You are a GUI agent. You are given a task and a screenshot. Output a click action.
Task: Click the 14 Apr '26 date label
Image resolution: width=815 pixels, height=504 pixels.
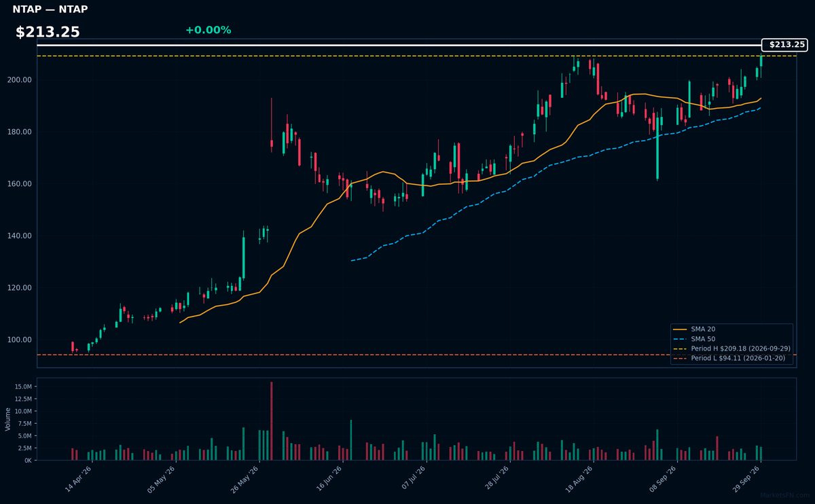click(79, 480)
